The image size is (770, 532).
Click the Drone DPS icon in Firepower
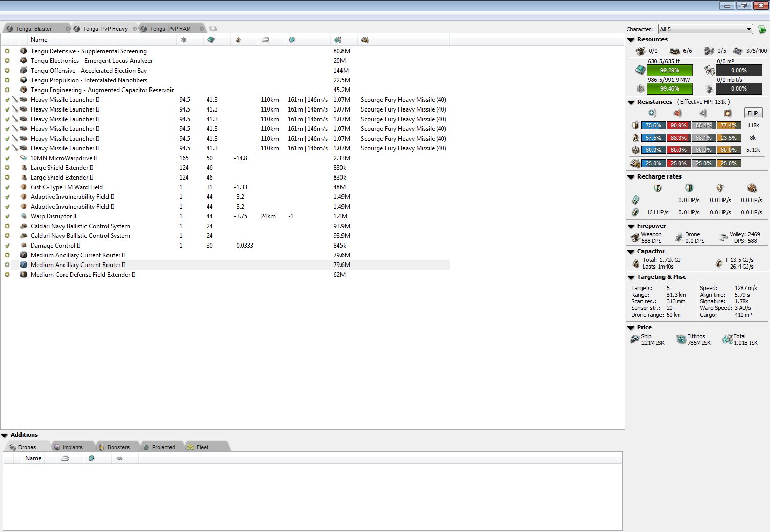pos(679,237)
